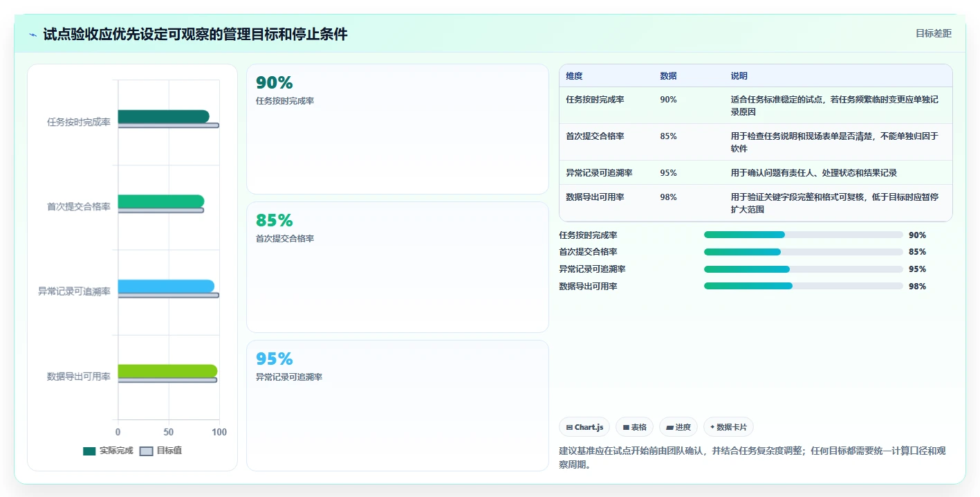The width and height of the screenshot is (980, 497).
Task: Click the 异常记录可追溯率 label beside its progress bar
Action: click(592, 269)
